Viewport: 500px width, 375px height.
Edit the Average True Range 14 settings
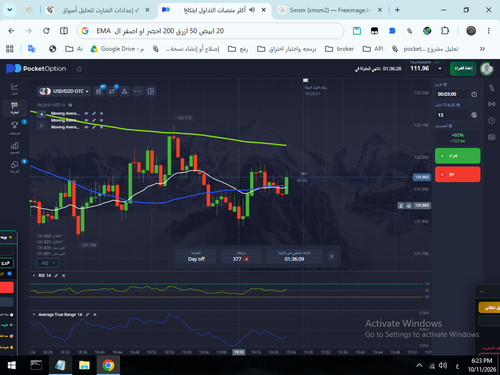(87, 315)
